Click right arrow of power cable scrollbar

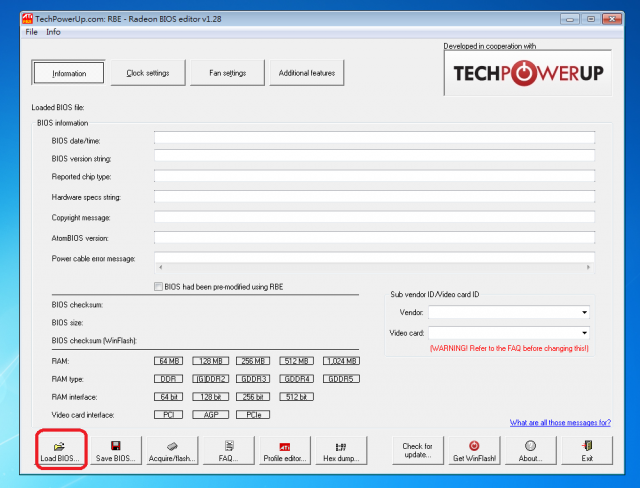[x=588, y=267]
